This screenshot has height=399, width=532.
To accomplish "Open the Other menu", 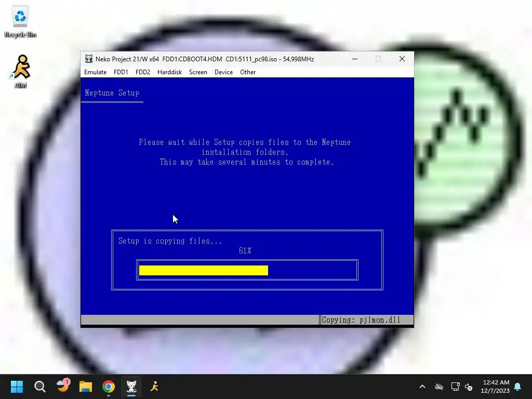I will click(248, 72).
